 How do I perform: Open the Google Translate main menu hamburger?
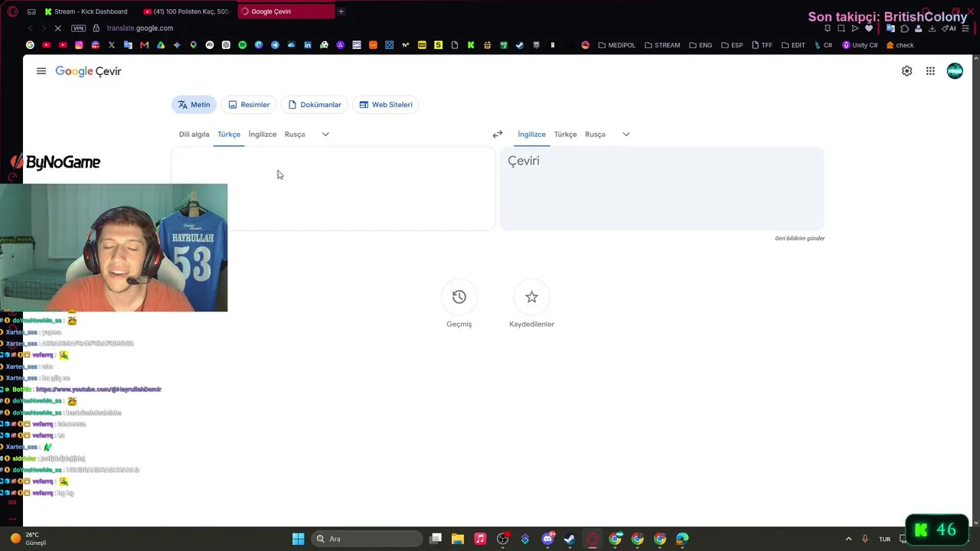click(x=41, y=71)
